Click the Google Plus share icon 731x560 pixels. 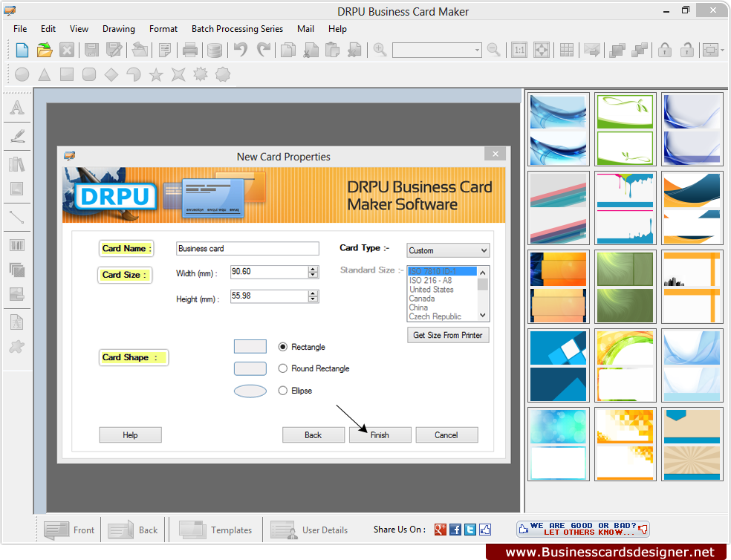pyautogui.click(x=441, y=530)
